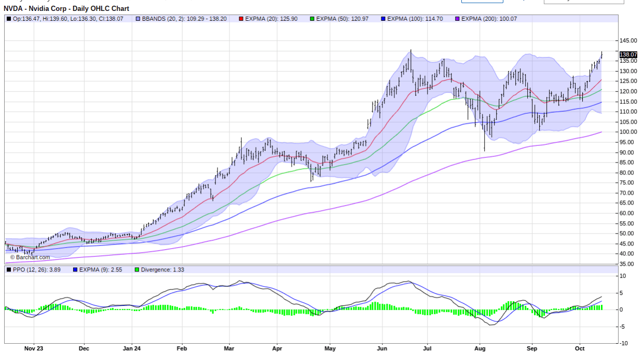Click the Aug date axis label

[480, 348]
